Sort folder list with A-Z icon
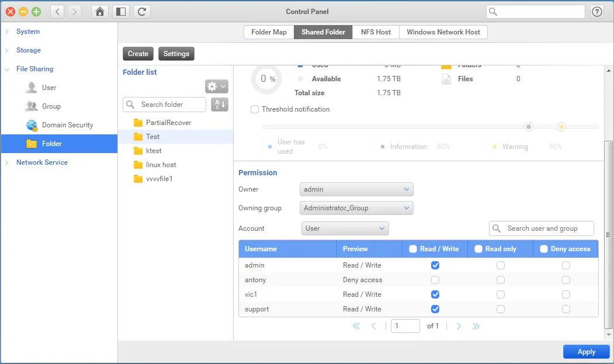Image resolution: width=614 pixels, height=364 pixels. point(220,105)
